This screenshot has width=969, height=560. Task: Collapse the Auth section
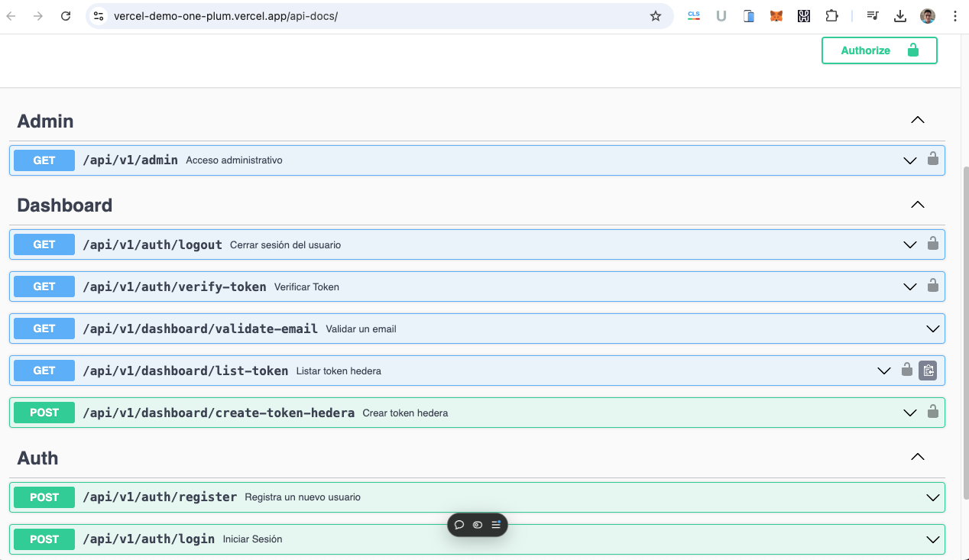918,457
